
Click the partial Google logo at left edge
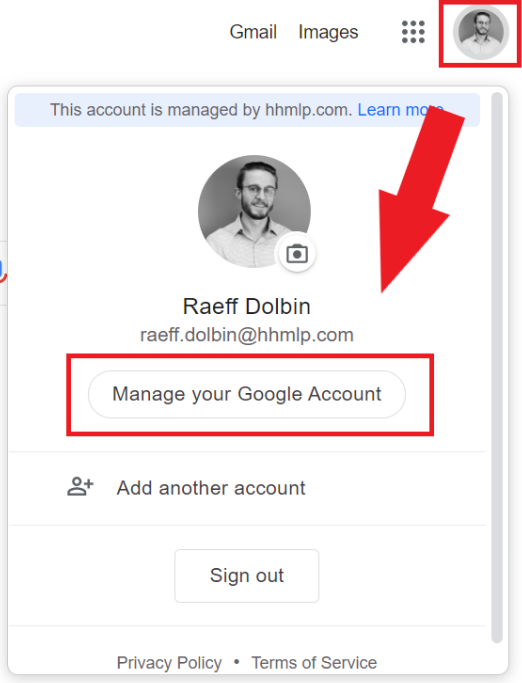[3, 271]
